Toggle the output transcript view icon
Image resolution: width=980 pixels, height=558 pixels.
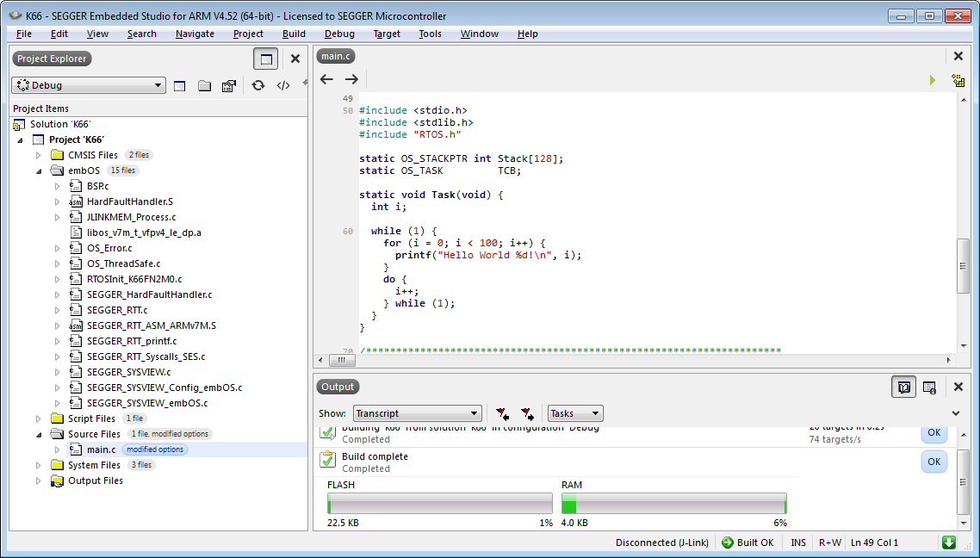(903, 387)
